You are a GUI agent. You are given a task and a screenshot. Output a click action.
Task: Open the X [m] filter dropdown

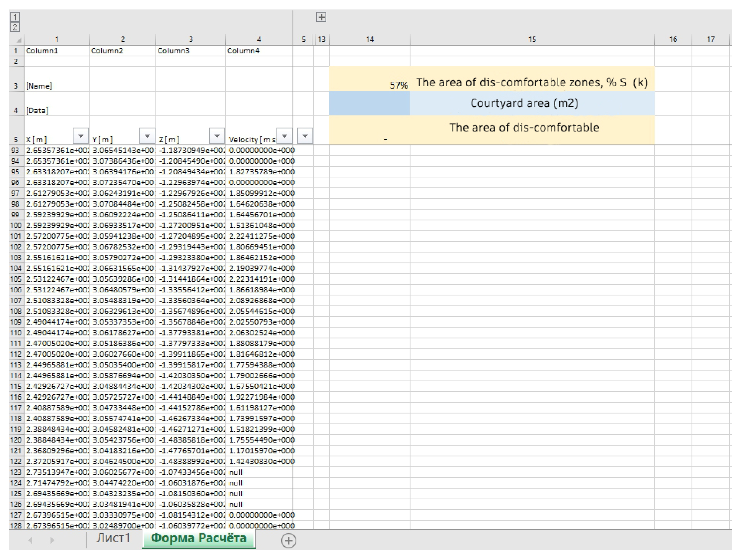pos(80,136)
